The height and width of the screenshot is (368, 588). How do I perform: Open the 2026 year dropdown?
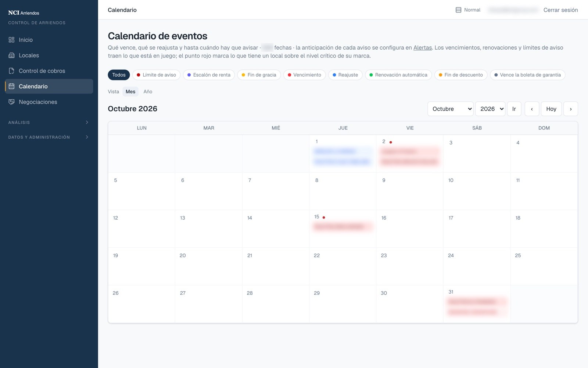pyautogui.click(x=490, y=109)
